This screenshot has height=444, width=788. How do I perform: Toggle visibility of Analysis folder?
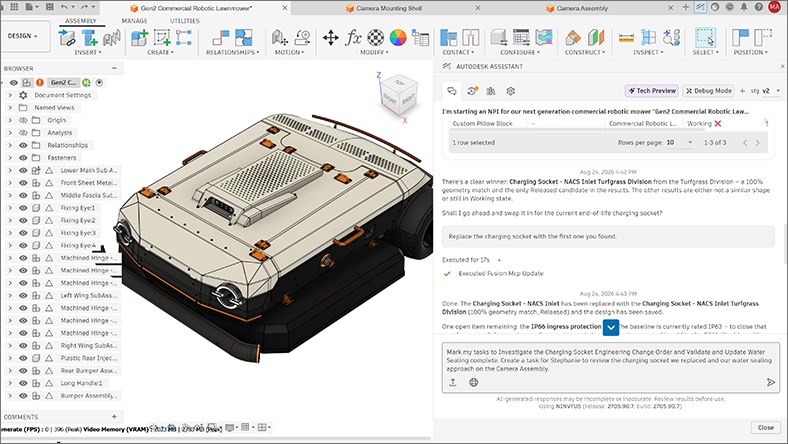click(23, 133)
